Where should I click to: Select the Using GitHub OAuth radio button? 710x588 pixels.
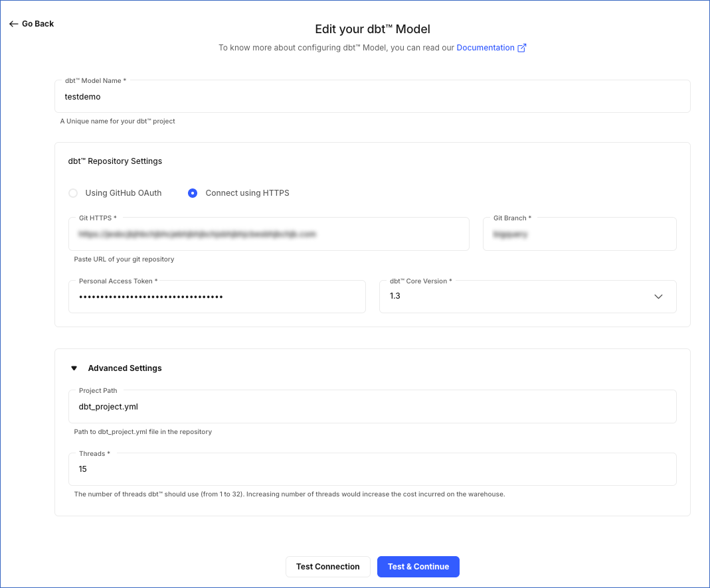pyautogui.click(x=73, y=193)
